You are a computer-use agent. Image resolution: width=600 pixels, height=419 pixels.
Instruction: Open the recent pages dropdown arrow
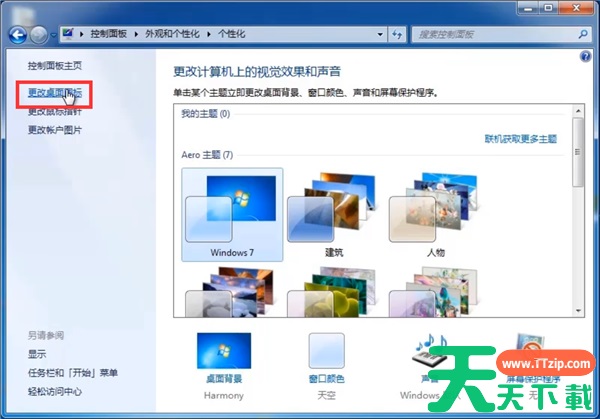tap(54, 35)
